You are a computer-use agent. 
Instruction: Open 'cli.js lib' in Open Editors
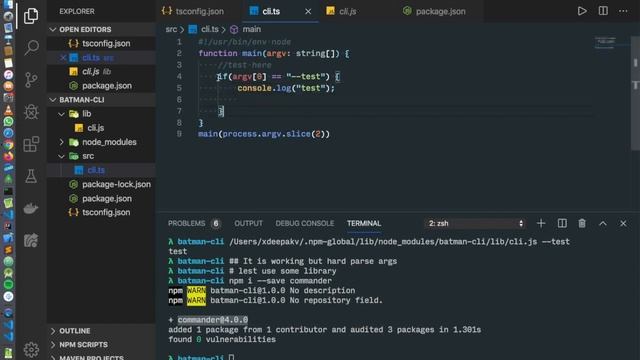click(x=101, y=71)
